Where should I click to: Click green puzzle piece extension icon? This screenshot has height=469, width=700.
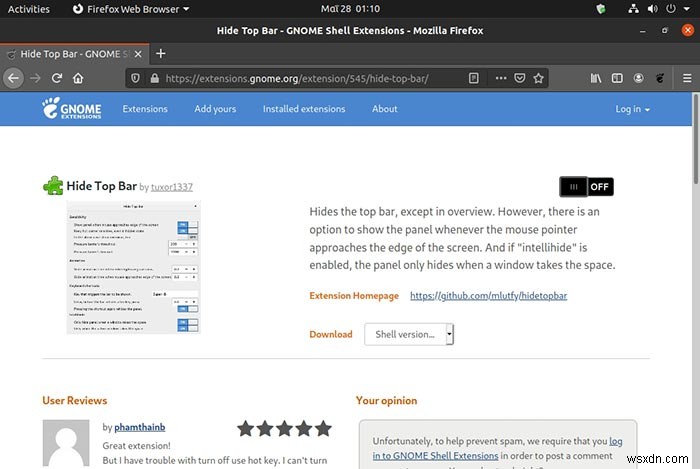(53, 186)
